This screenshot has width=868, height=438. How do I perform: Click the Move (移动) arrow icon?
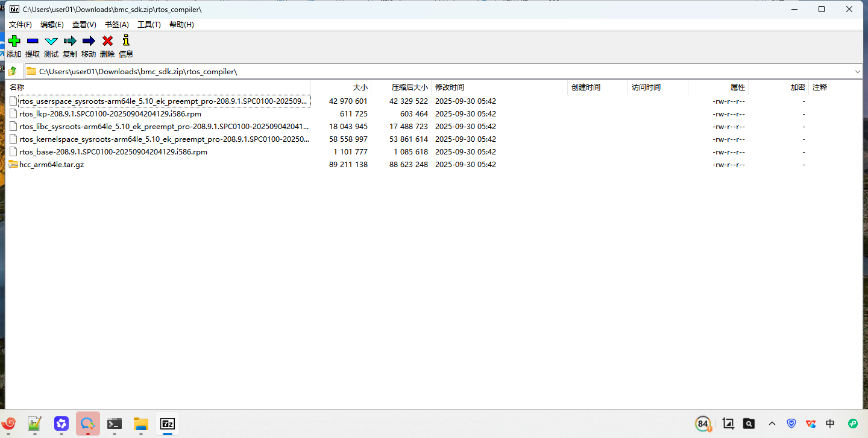coord(89,41)
